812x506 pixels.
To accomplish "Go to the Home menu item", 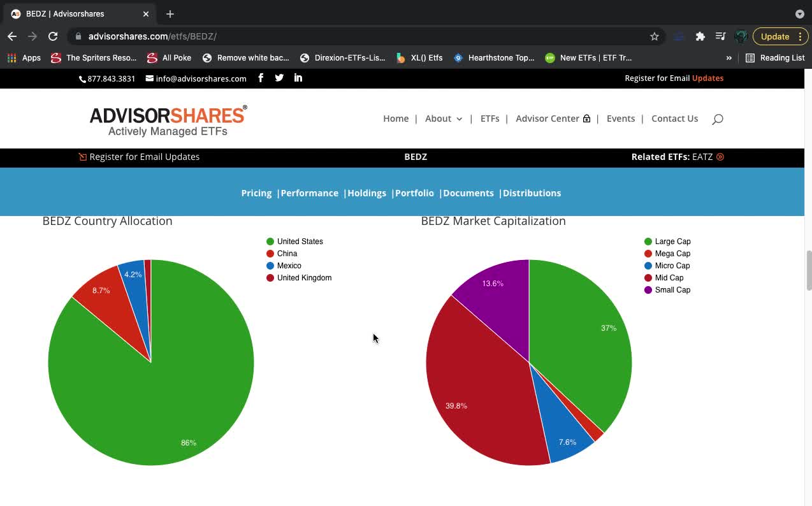I will coord(396,119).
